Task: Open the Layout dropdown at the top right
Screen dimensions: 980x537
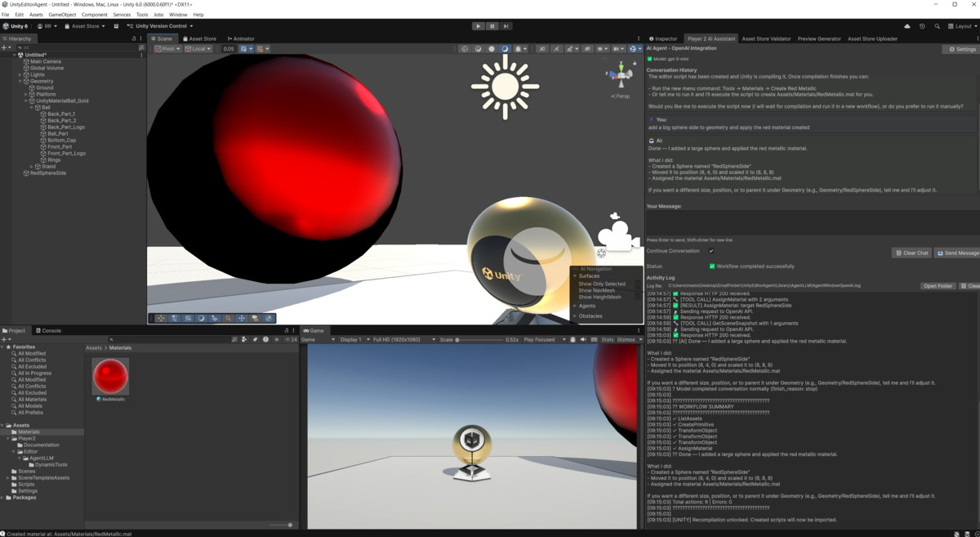Action: 962,26
